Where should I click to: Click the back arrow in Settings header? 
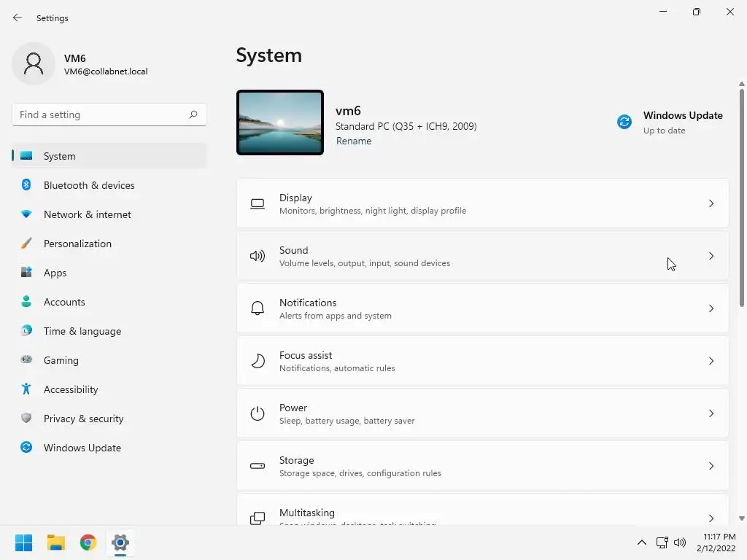[x=18, y=17]
